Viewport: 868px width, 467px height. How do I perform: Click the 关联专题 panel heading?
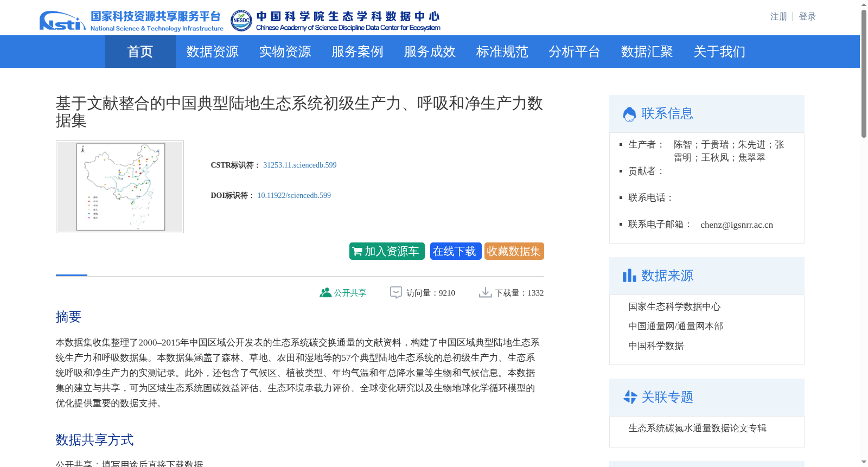point(667,397)
